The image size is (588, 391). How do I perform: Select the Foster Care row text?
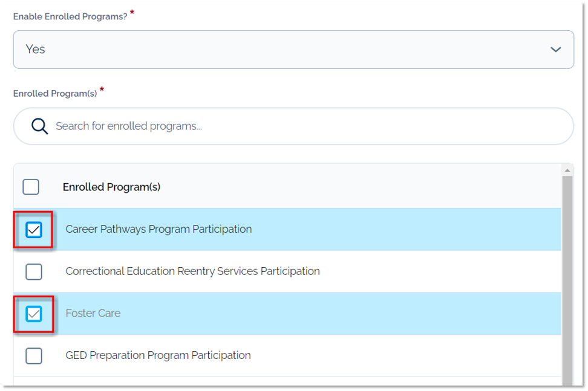pyautogui.click(x=93, y=313)
